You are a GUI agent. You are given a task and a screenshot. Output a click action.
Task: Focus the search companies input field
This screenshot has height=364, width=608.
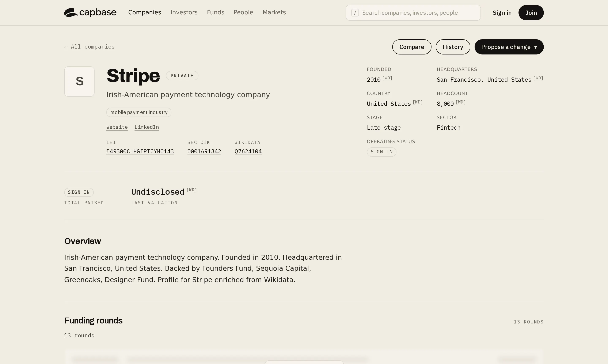(x=413, y=12)
